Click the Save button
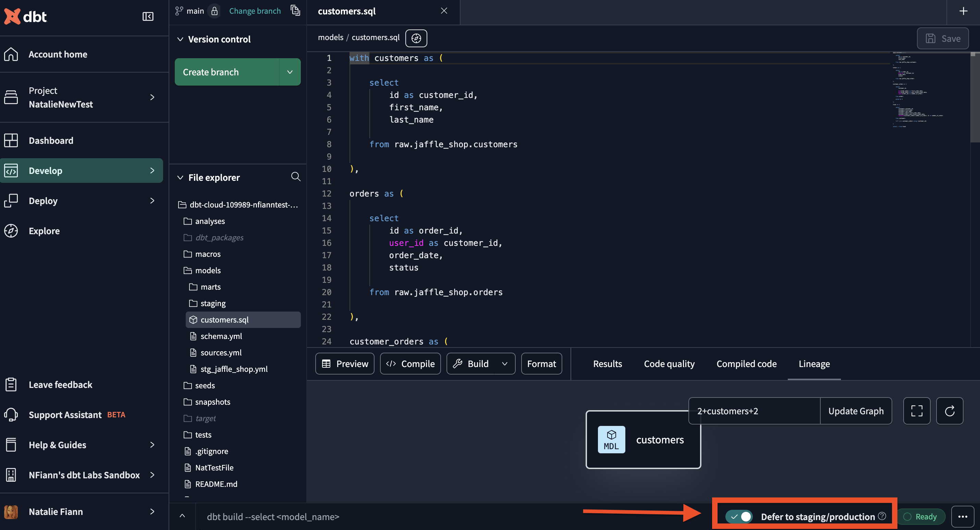 point(943,38)
